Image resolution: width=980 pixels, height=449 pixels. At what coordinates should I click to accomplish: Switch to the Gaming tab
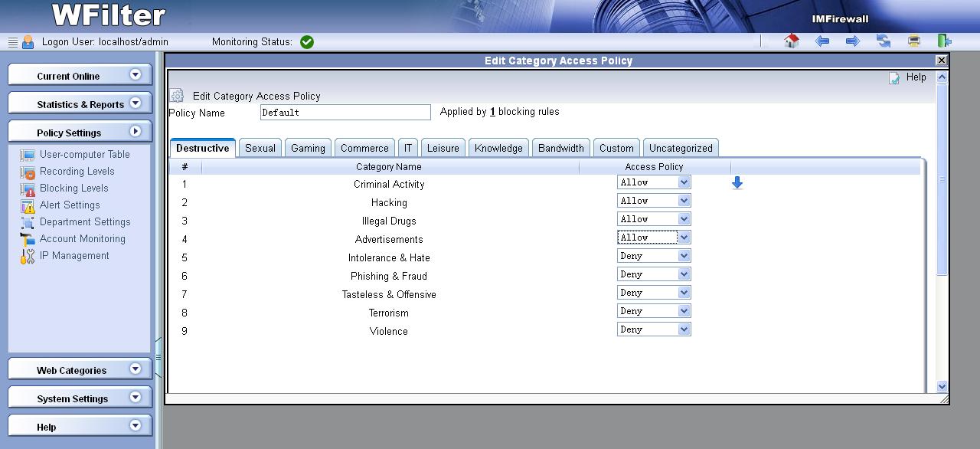point(308,148)
